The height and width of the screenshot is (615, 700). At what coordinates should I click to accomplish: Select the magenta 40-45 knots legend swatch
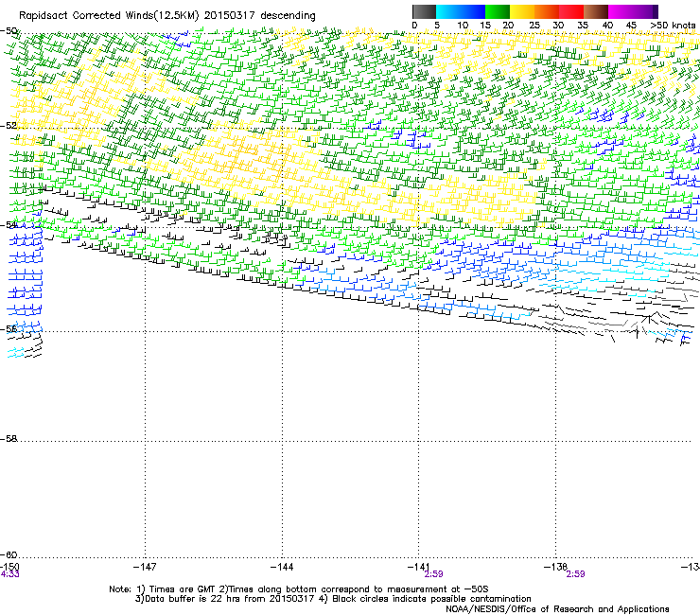pyautogui.click(x=621, y=11)
